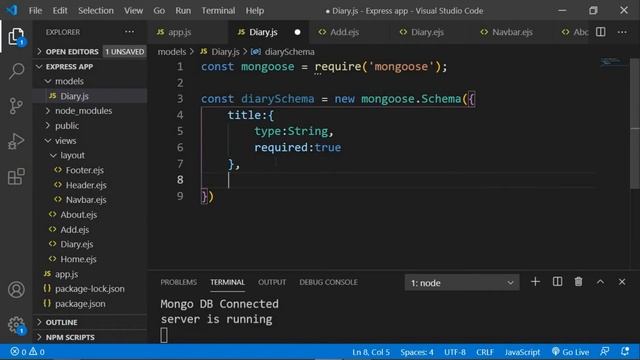The width and height of the screenshot is (640, 360).
Task: Click 'Spaces: 4' indentation setting
Action: (x=417, y=352)
